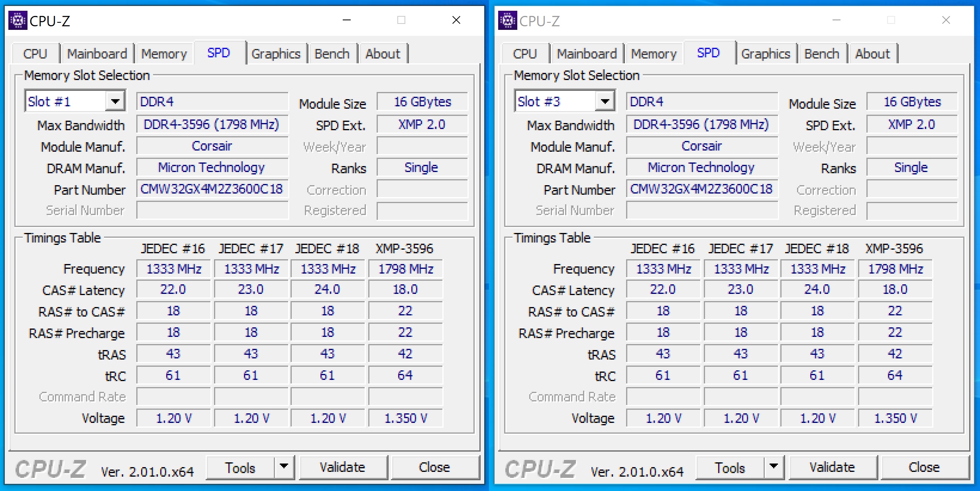Switch to Memory tab in the right window
This screenshot has width=980, height=491.
[x=654, y=54]
